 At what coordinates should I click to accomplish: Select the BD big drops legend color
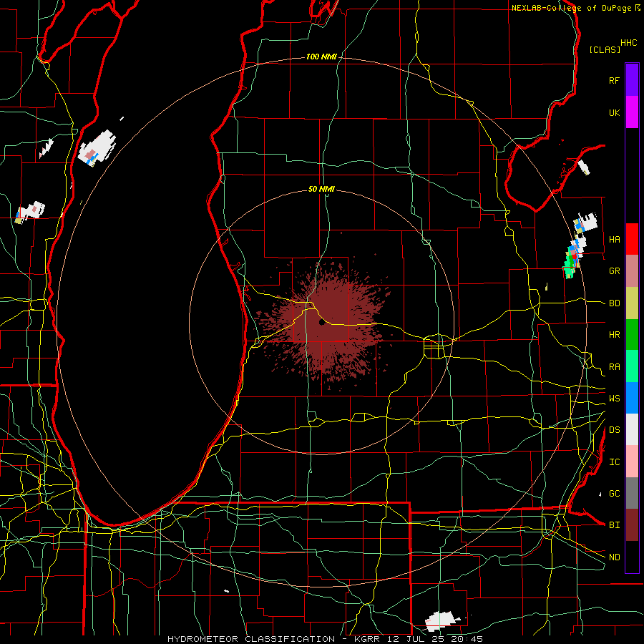(632, 303)
